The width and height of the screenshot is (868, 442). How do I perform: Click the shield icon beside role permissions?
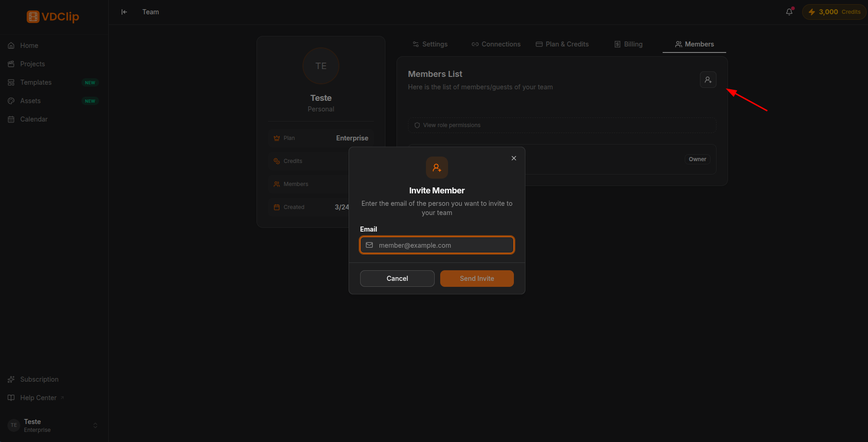[417, 125]
